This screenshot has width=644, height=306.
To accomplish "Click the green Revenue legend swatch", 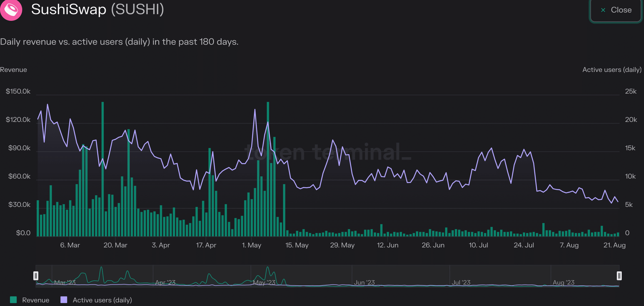I will tap(13, 300).
